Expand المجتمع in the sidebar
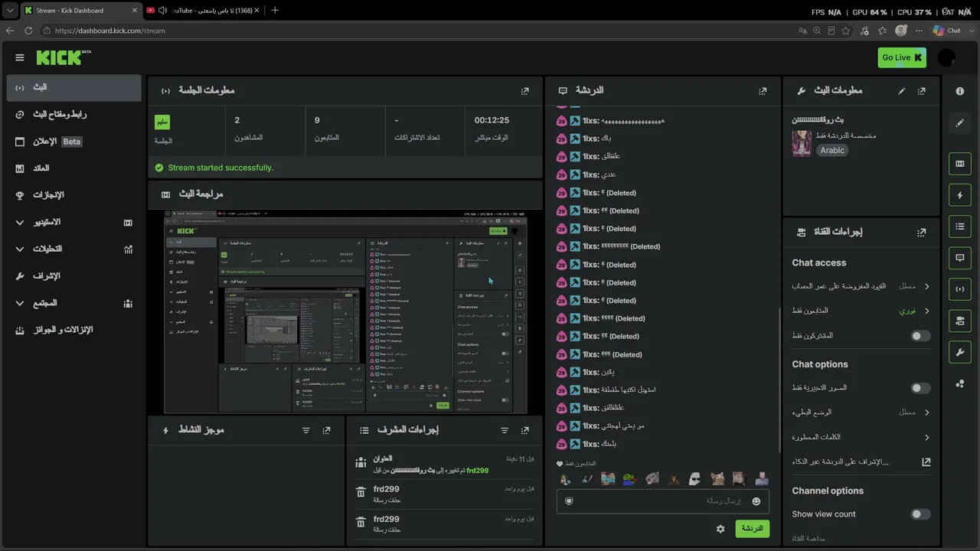The width and height of the screenshot is (980, 551). click(73, 303)
